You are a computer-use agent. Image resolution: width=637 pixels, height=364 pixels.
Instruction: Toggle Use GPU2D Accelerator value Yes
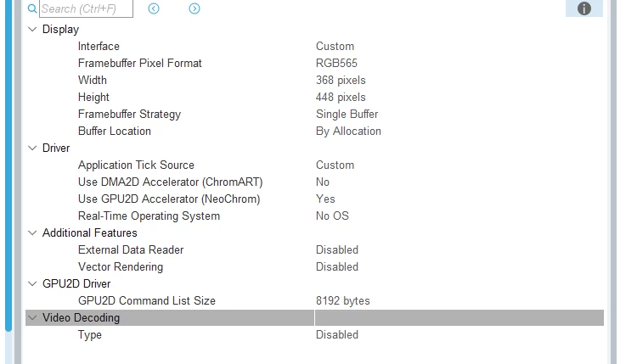click(325, 199)
